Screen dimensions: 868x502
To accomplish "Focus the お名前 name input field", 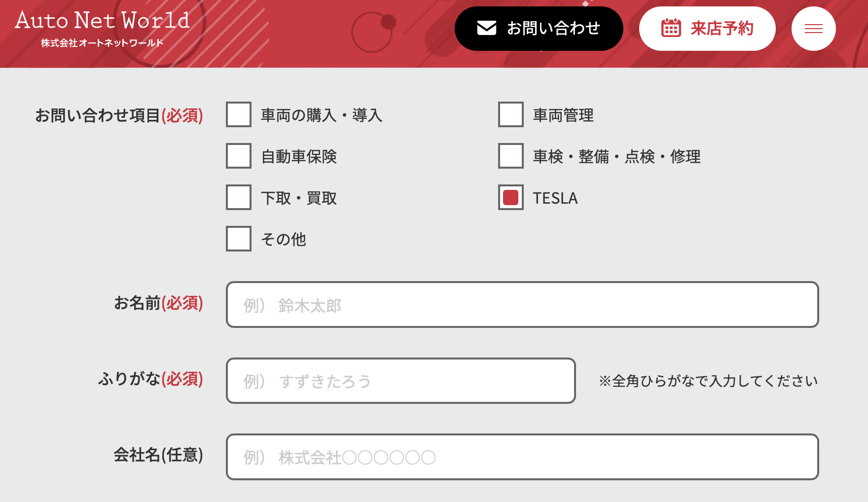I will (x=522, y=304).
